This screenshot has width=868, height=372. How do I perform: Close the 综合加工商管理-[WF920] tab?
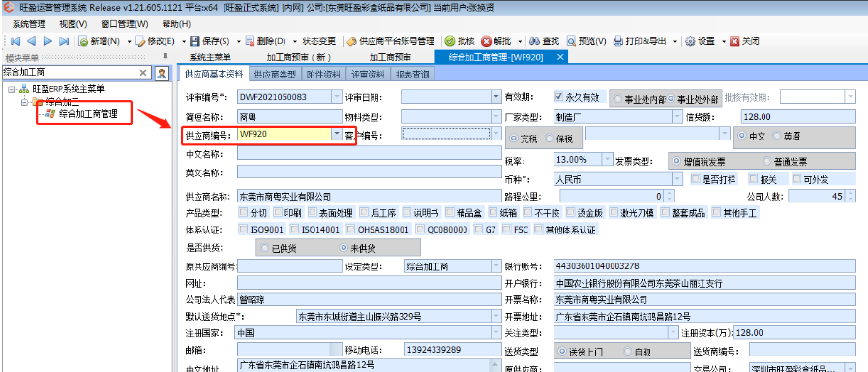coord(560,57)
